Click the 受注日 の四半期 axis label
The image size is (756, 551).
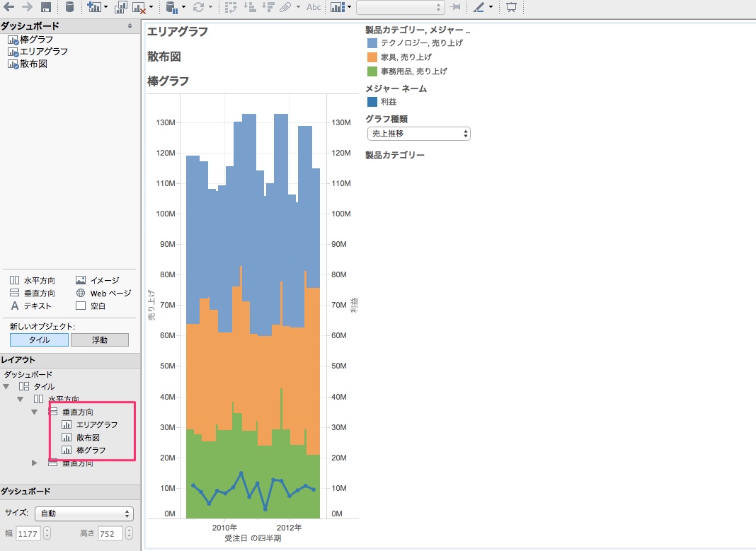(253, 538)
